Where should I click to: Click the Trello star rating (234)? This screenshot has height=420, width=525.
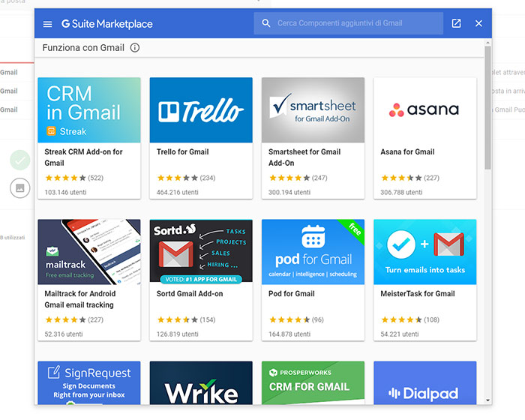186,178
